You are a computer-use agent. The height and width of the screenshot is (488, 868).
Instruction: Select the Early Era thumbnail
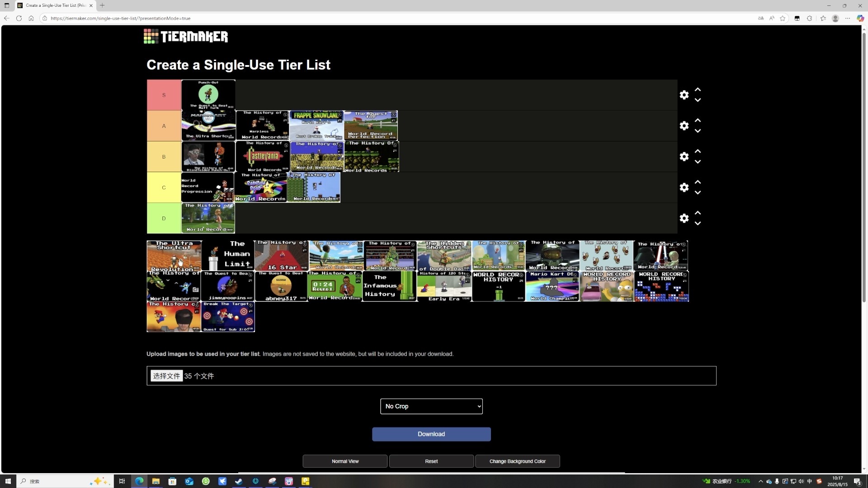pos(444,286)
